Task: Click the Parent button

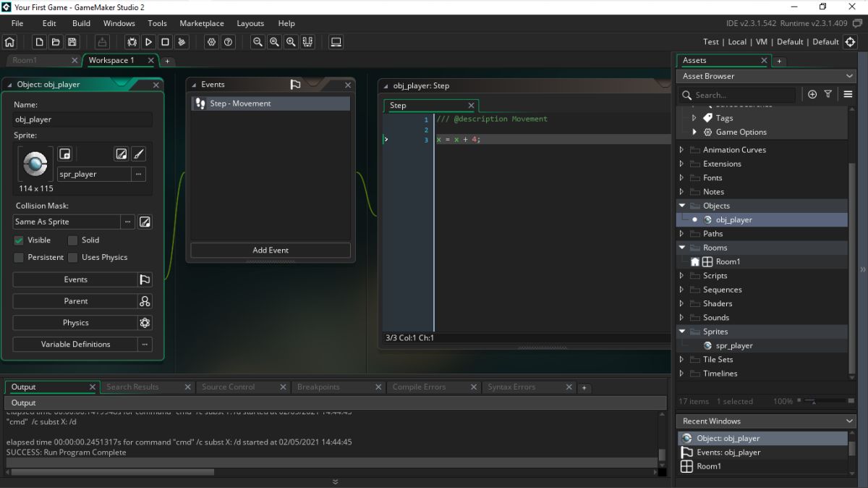Action: point(75,301)
